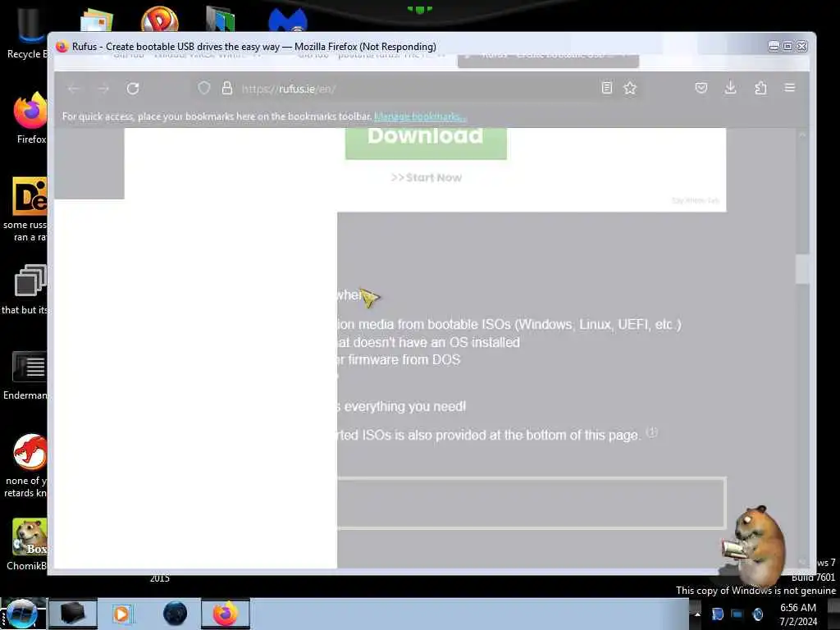Go forward to the next page
840x630 pixels.
103,89
